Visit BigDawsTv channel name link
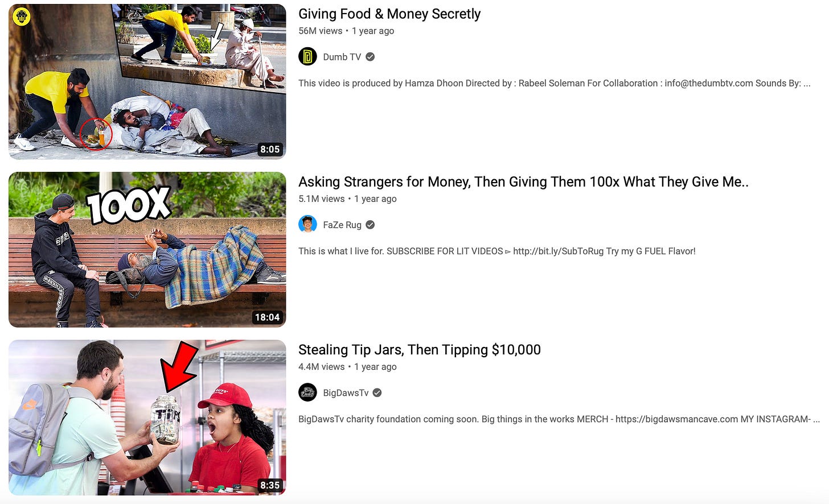The width and height of the screenshot is (829, 504). tap(346, 393)
